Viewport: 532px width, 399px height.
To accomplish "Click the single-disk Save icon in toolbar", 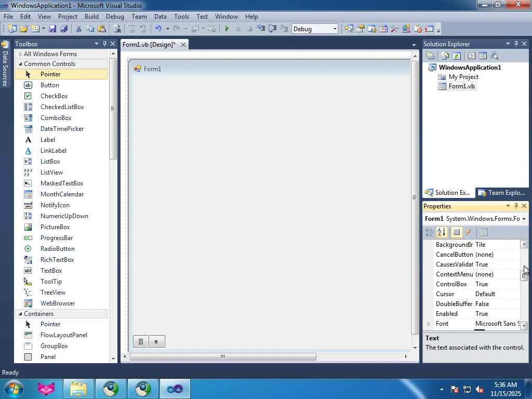I will [52, 29].
